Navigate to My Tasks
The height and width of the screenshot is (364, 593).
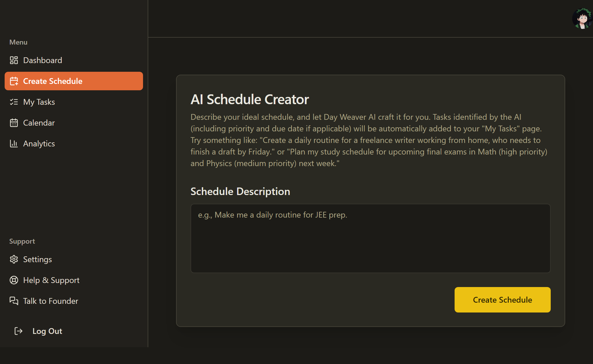click(39, 102)
